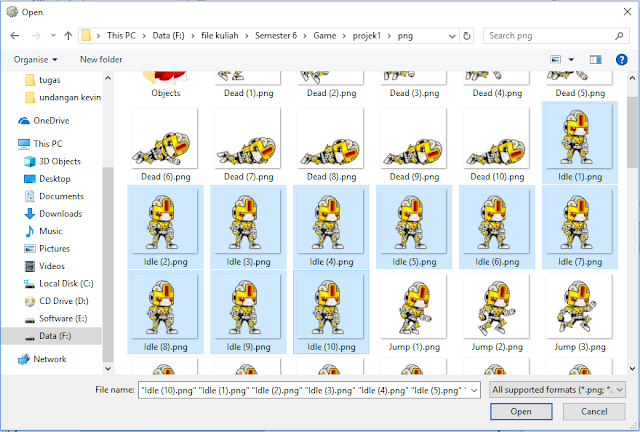Go up one folder level
The height and width of the screenshot is (432, 640).
click(x=68, y=36)
